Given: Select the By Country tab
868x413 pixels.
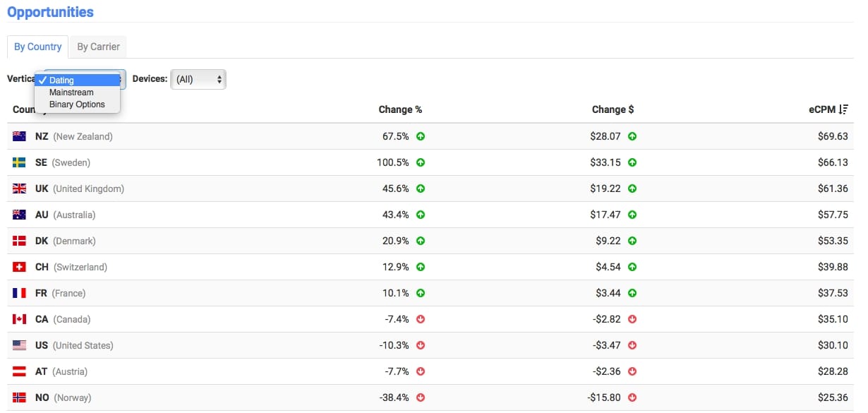Looking at the screenshot, I should [x=38, y=47].
